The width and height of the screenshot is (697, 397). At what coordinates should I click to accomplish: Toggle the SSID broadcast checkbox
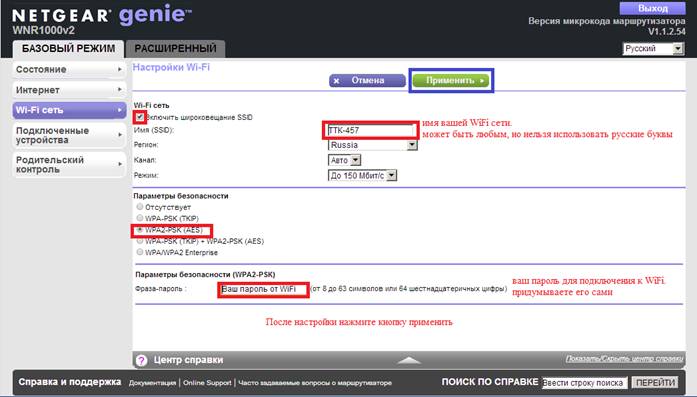coord(140,117)
